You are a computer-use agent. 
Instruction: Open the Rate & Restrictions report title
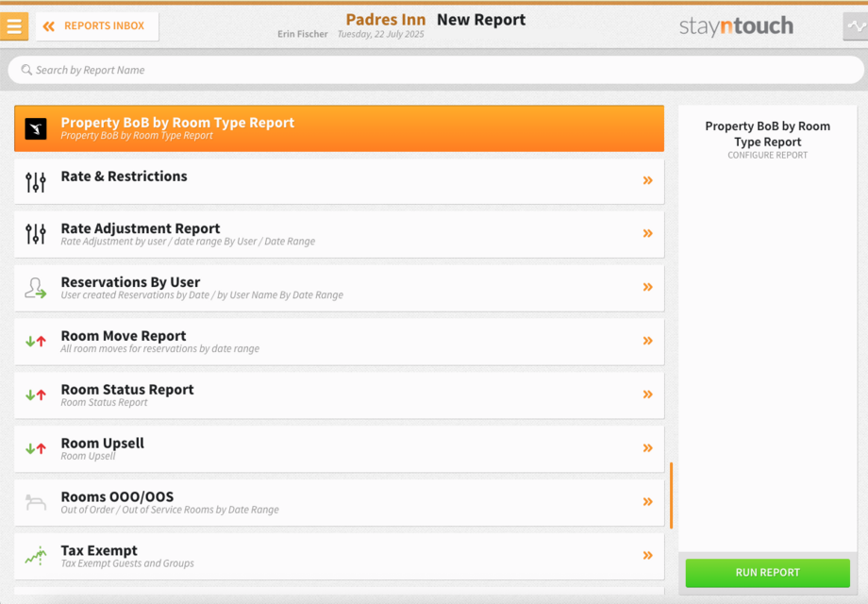(x=124, y=176)
